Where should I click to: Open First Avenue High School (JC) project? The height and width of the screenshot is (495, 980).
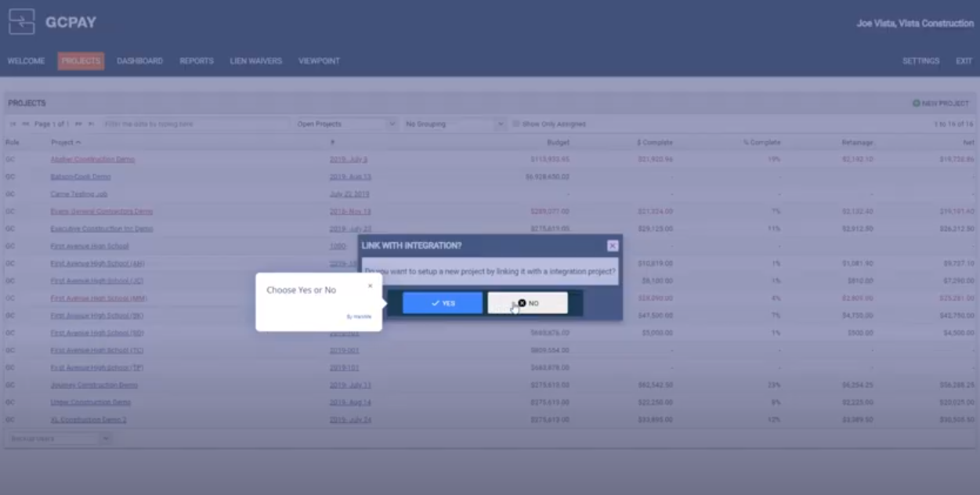pos(97,280)
